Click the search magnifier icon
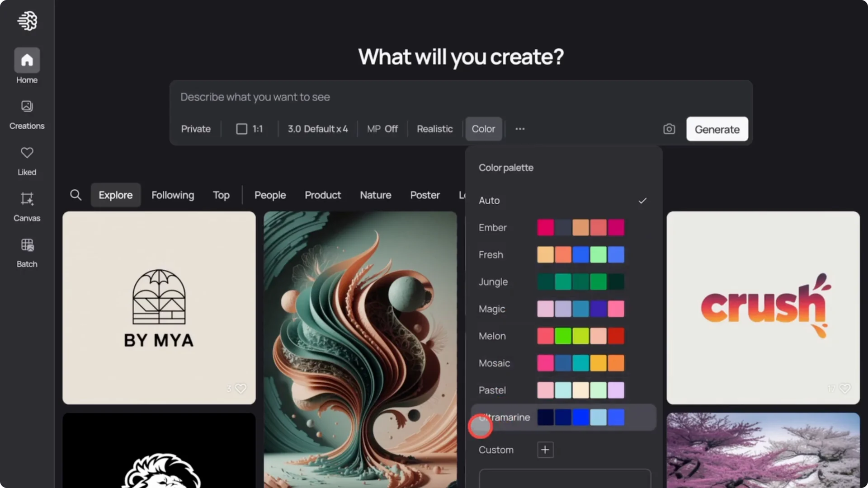This screenshot has width=868, height=488. [x=75, y=195]
